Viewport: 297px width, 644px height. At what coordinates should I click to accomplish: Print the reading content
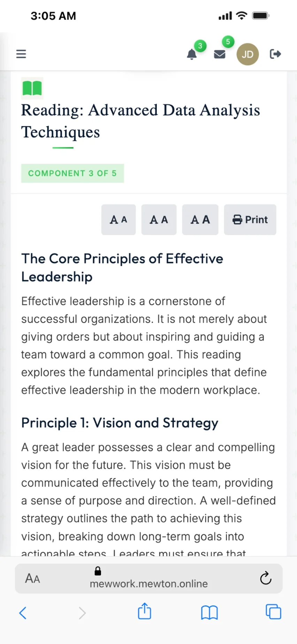(x=250, y=220)
